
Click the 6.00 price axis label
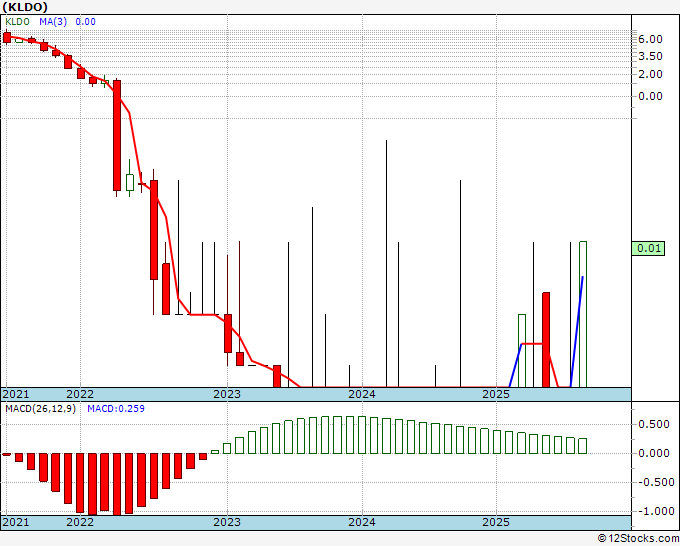pos(650,39)
